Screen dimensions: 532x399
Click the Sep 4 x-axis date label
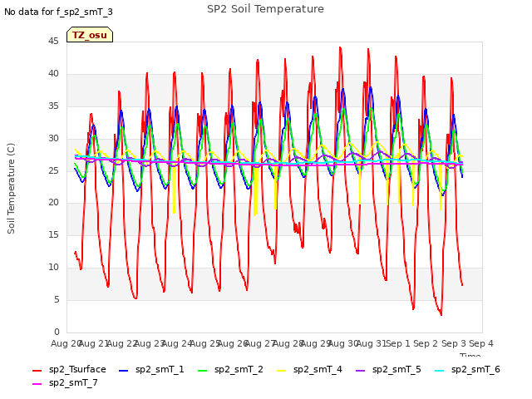click(x=481, y=343)
